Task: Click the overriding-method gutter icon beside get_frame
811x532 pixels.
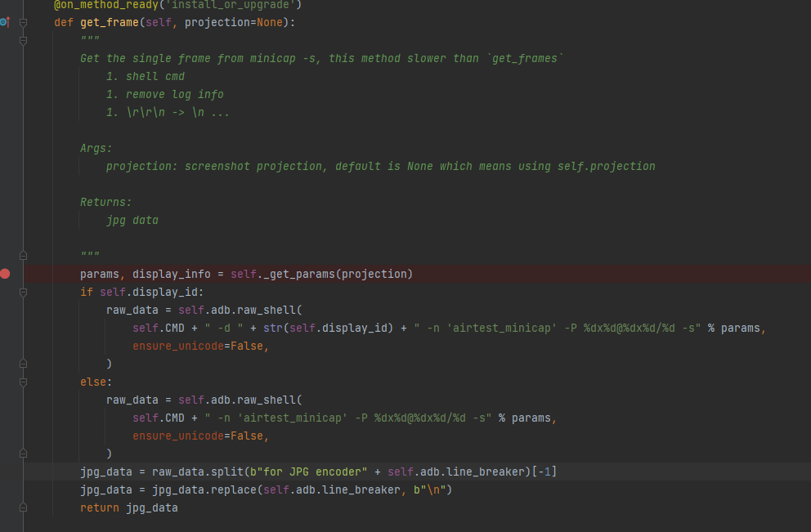Action: 5,22
